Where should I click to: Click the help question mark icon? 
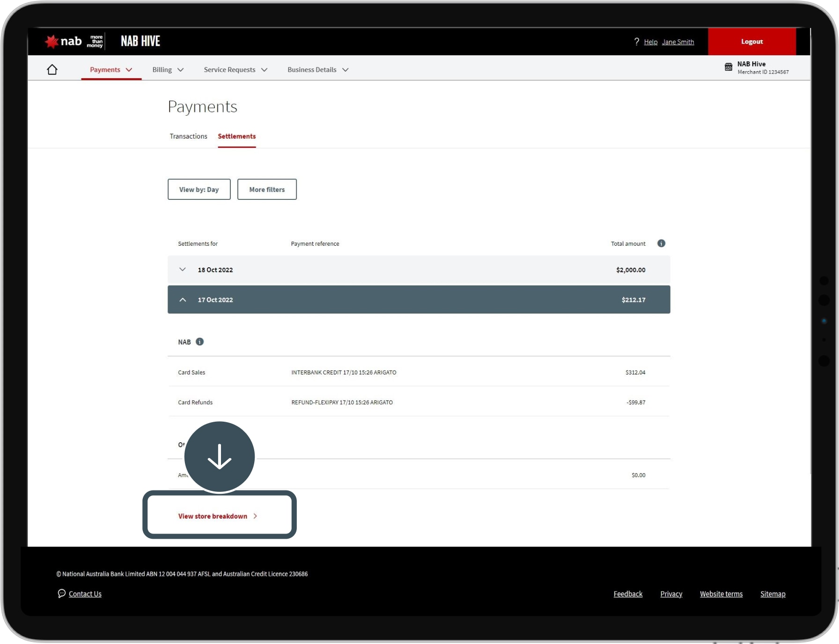pyautogui.click(x=636, y=42)
